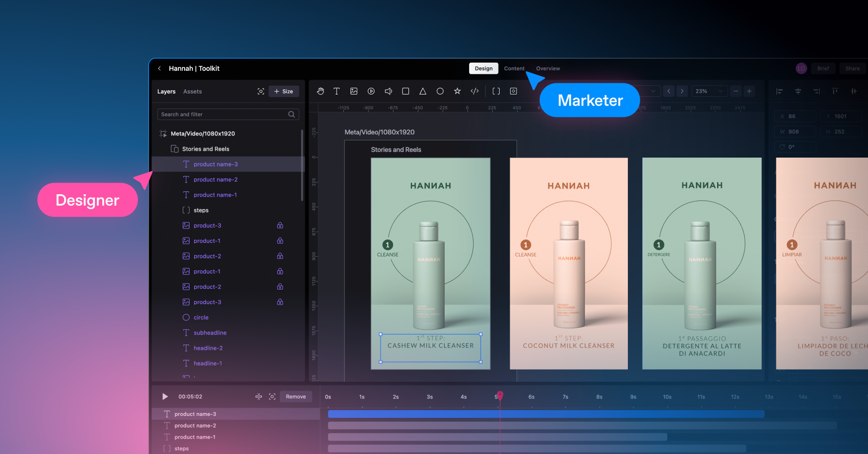Click the Search and filter field
This screenshot has width=868, height=454.
(x=227, y=114)
